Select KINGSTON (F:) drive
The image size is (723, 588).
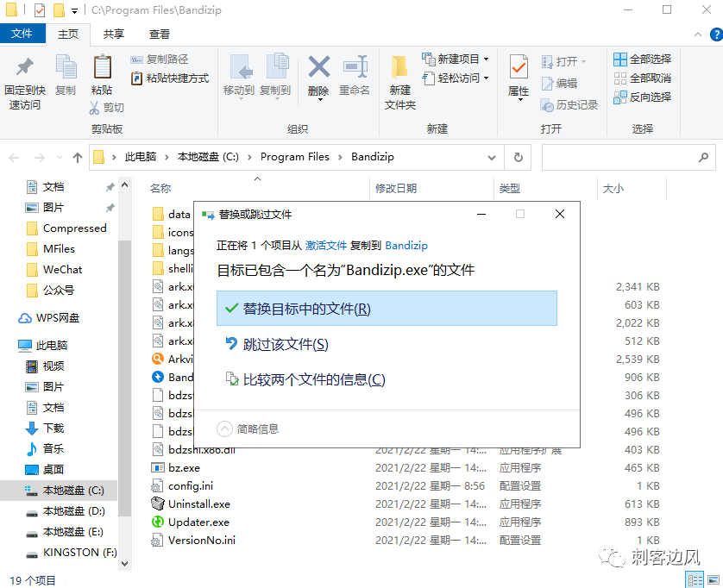(72, 553)
